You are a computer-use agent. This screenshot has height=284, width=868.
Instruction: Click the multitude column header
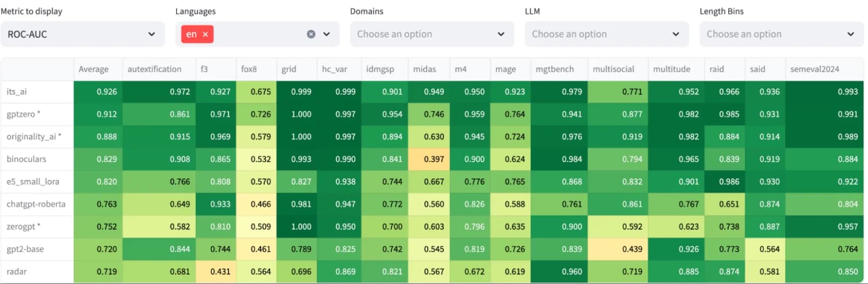click(x=672, y=69)
